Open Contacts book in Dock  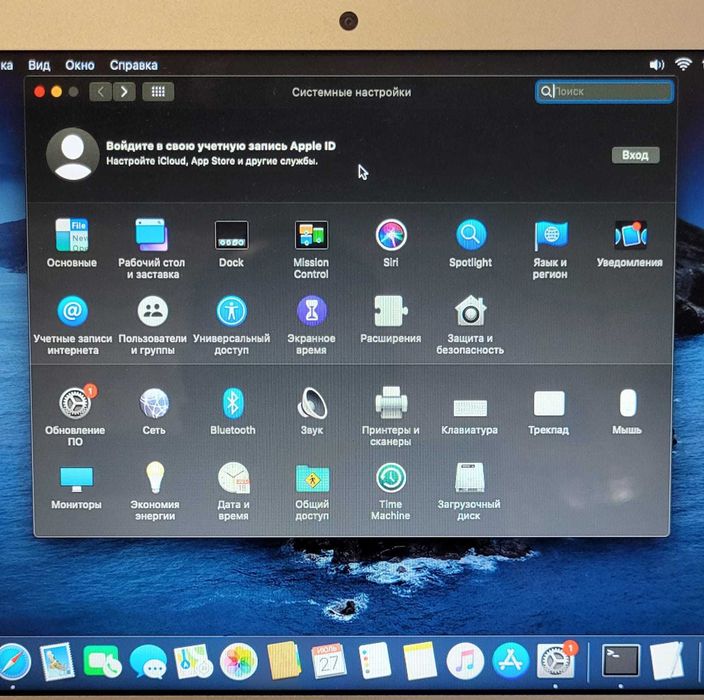pos(284,661)
